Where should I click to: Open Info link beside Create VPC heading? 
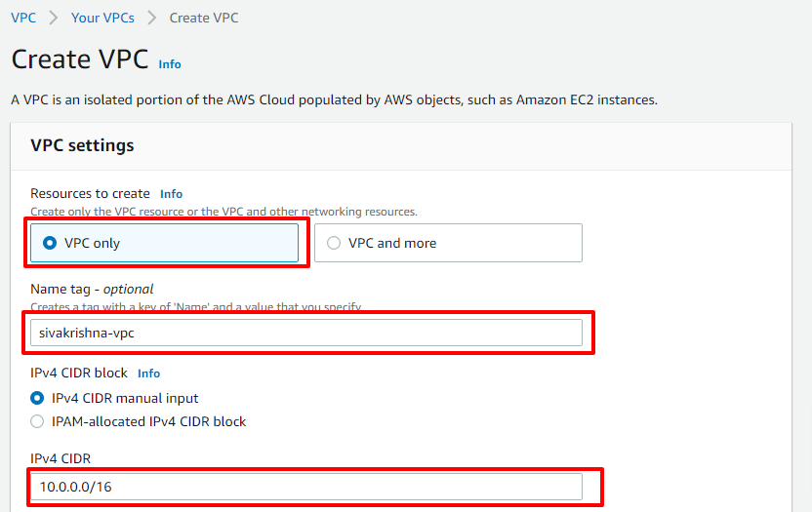170,64
